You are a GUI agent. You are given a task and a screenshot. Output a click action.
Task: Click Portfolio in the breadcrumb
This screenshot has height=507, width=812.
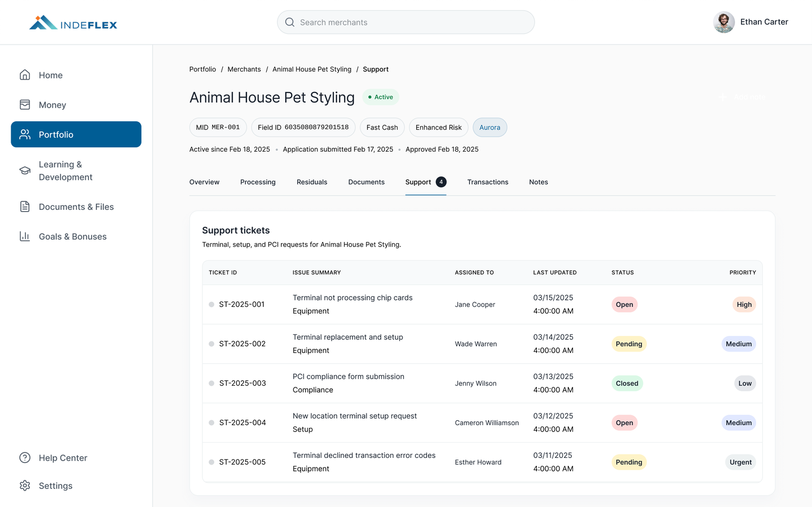[x=202, y=69]
